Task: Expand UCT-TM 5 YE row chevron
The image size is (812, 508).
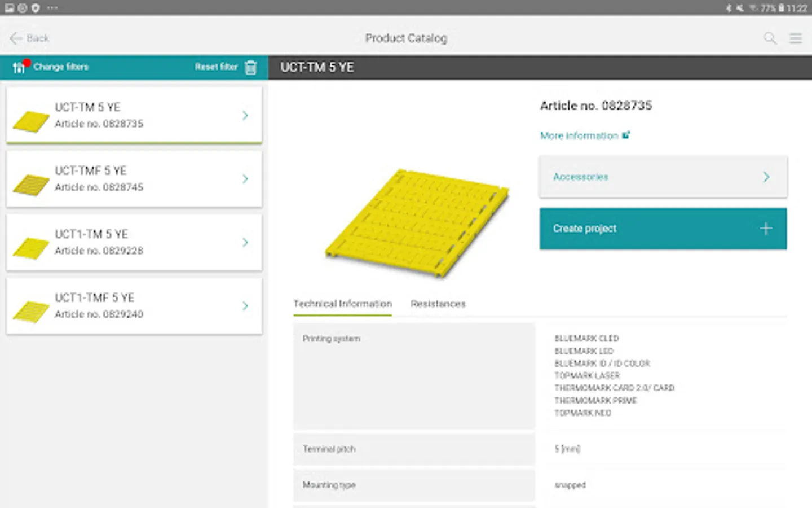Action: pyautogui.click(x=245, y=115)
